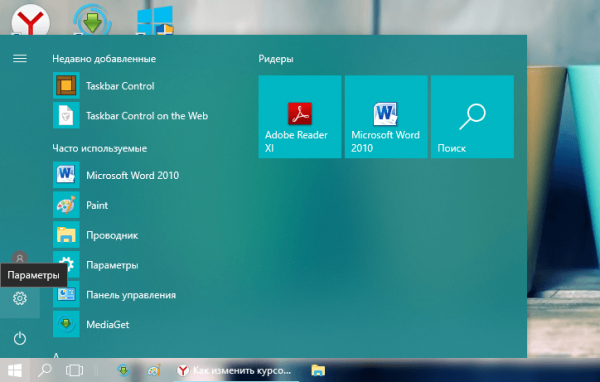Click the power button in Start sidebar
Image resolution: width=600 pixels, height=382 pixels.
pyautogui.click(x=20, y=338)
